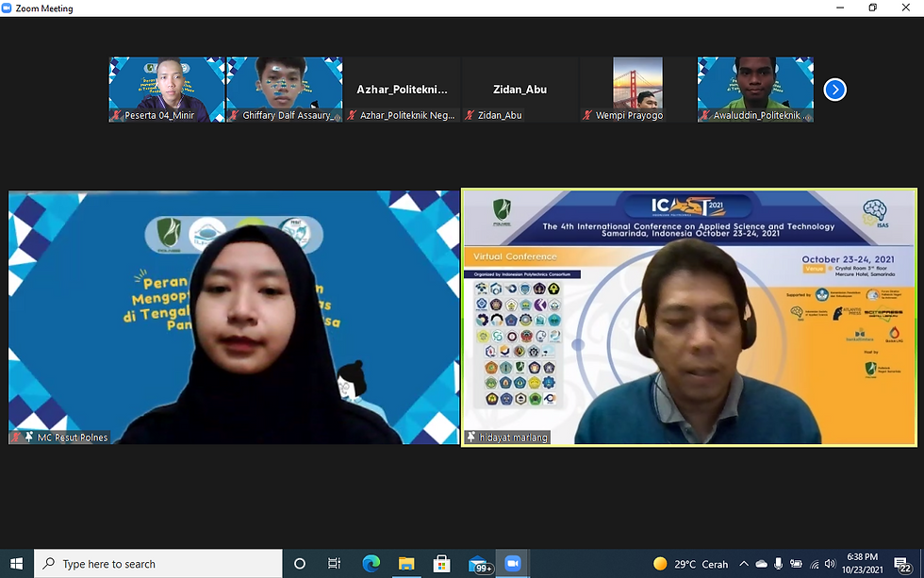Open volume speaker icon in tray

[831, 564]
